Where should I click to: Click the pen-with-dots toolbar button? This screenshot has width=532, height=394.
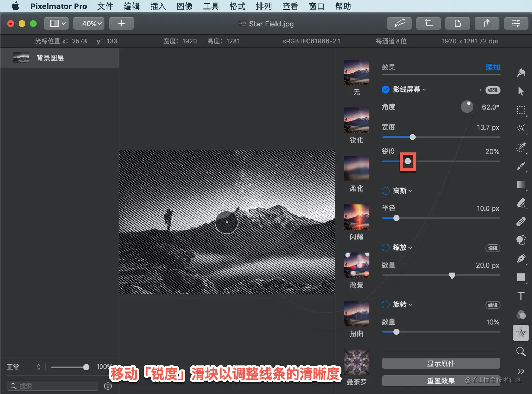click(399, 24)
